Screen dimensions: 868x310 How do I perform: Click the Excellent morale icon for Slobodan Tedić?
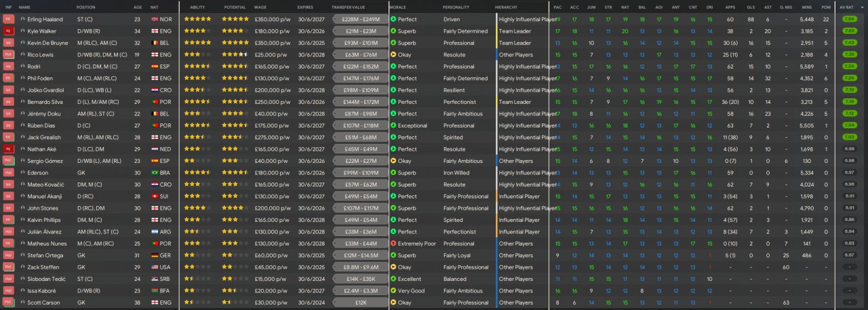coord(393,279)
